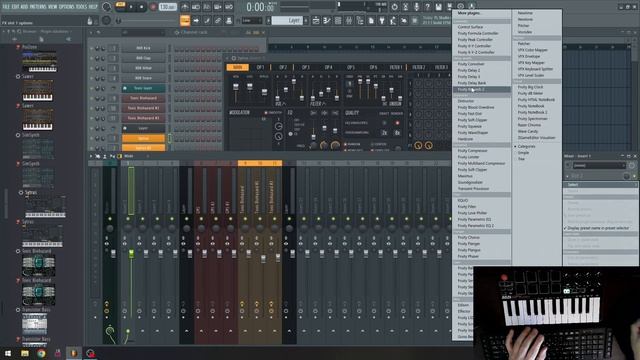Stop playback with the transport stop button
Viewport: 640px width, 360px height.
pos(141,7)
